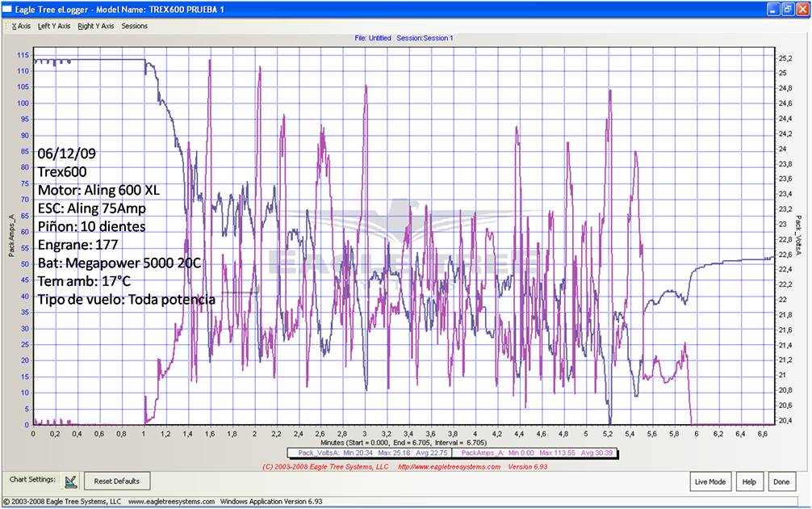Click the Pack_VoltsA right axis label
The height and width of the screenshot is (509, 812).
(x=799, y=235)
